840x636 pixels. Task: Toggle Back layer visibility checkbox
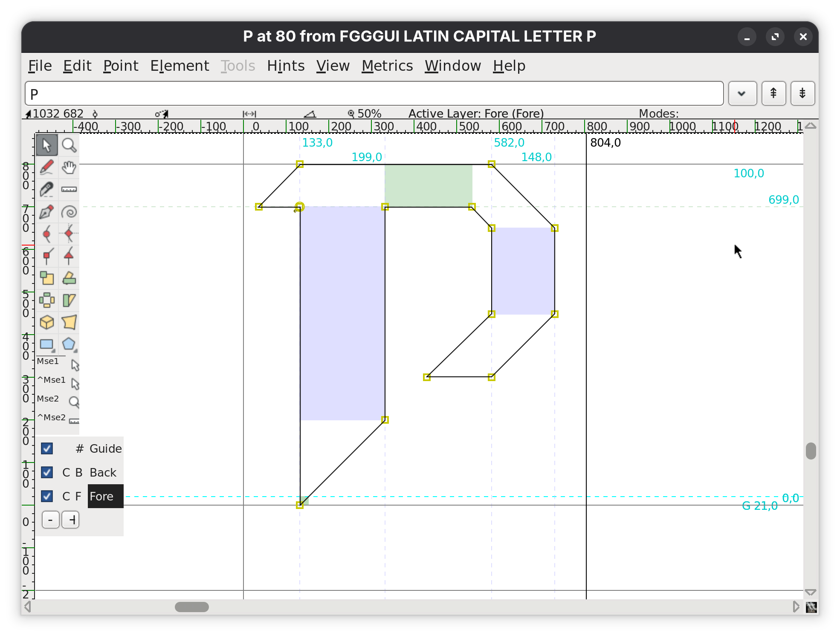pos(47,472)
